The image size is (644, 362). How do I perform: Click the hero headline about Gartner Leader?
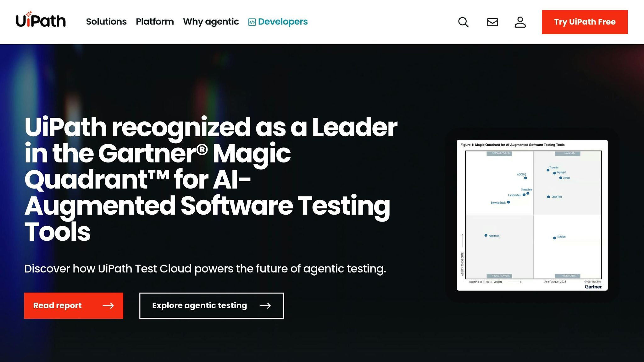point(211,179)
